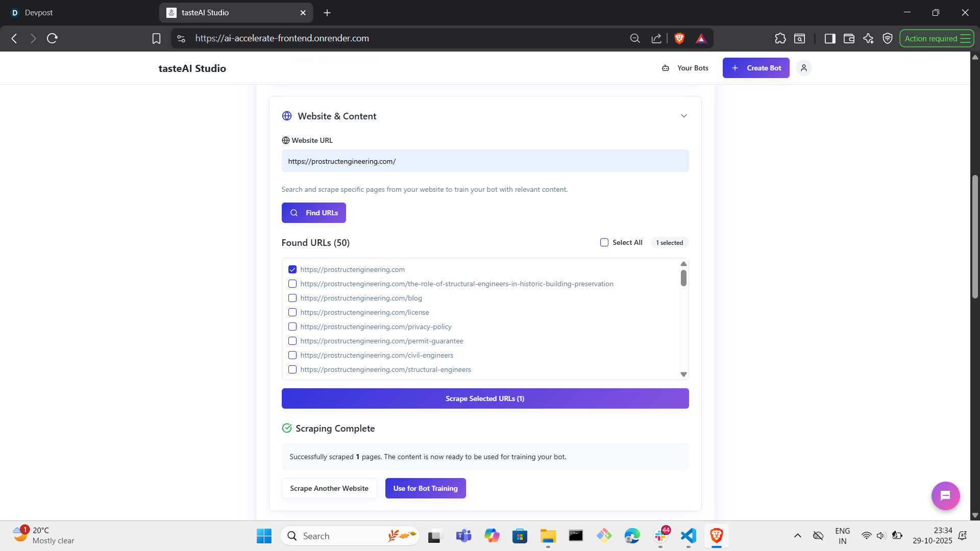
Task: Toggle the browser sidebar panel icon
Action: coord(829,38)
